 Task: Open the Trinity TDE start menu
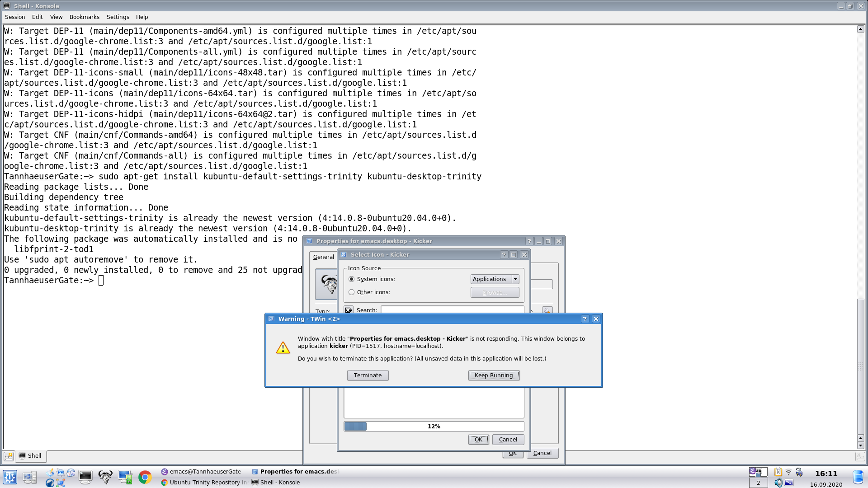point(10,477)
